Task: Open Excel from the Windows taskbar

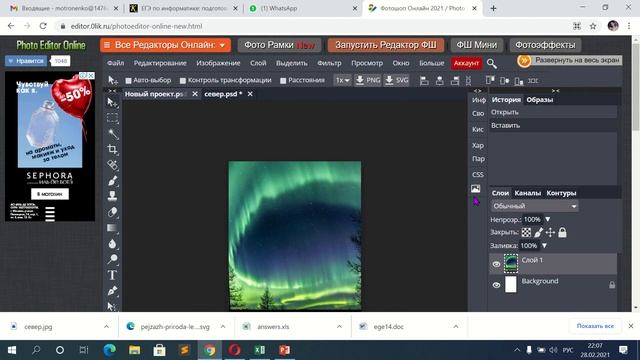Action: [x=260, y=350]
